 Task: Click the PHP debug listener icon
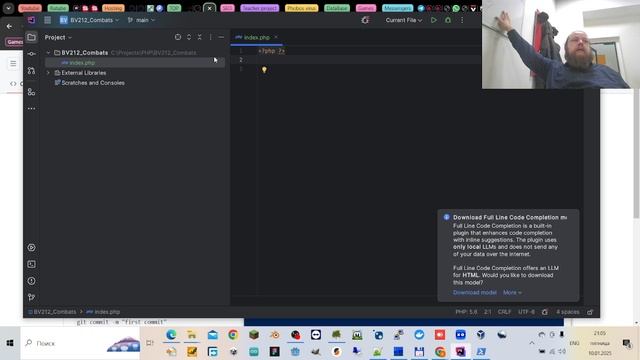(x=365, y=20)
